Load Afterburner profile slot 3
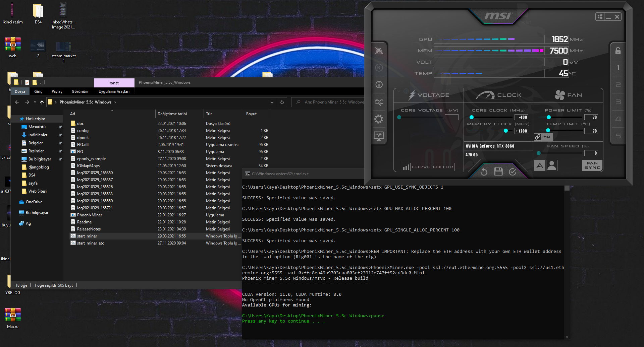Screen dimensions: 644x347 click(x=618, y=102)
